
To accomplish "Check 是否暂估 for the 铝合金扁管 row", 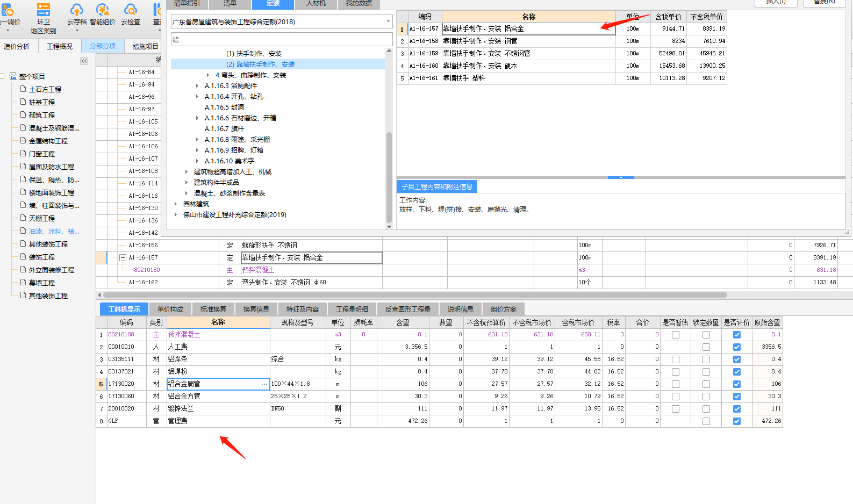I will coord(676,384).
